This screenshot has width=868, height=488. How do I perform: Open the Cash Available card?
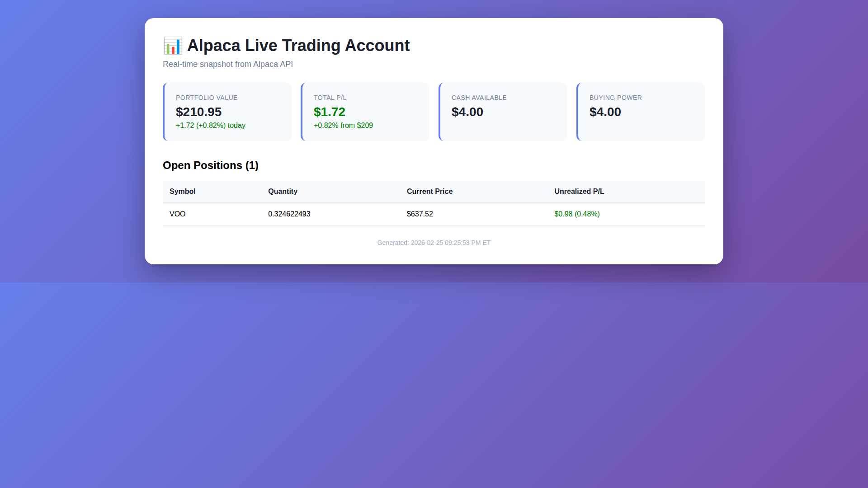(503, 111)
